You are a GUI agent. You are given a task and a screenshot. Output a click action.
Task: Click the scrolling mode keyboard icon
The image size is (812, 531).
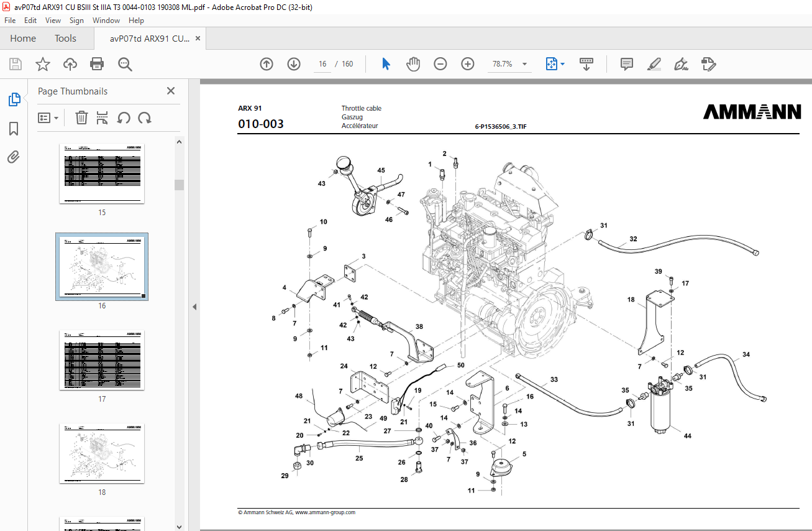click(586, 64)
